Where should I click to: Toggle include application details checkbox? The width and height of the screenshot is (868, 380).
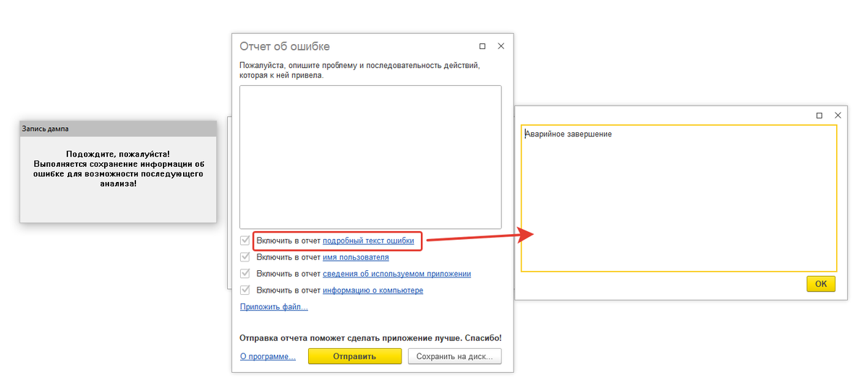coord(245,274)
